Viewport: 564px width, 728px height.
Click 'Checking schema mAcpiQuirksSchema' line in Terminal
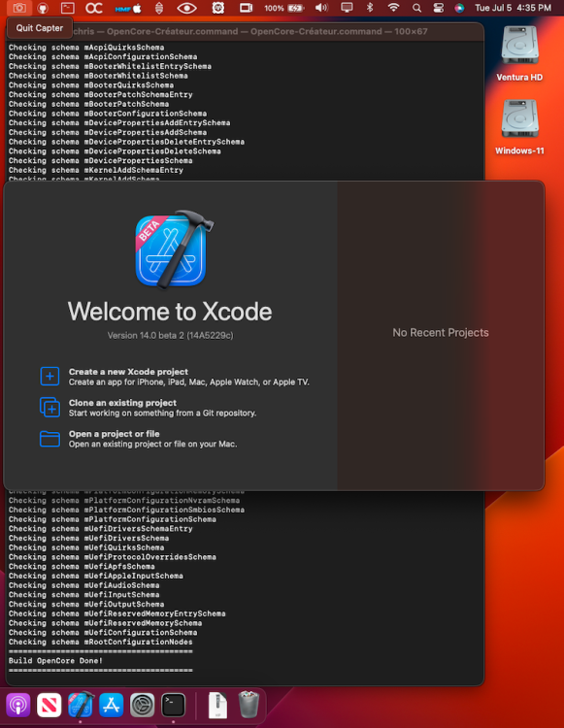(86, 48)
